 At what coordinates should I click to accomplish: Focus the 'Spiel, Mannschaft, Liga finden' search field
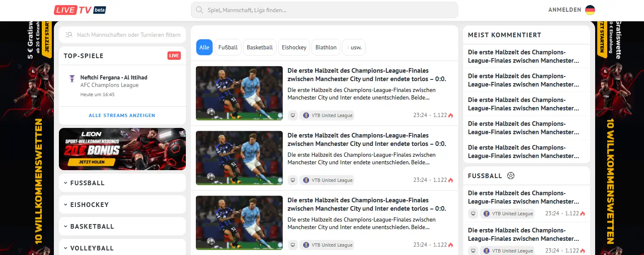[x=325, y=10]
